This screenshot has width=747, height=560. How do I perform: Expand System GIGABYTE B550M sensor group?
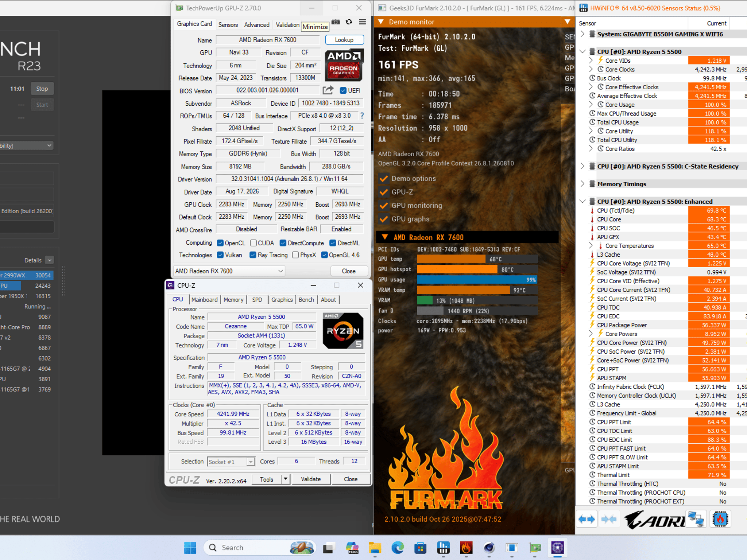[x=582, y=34]
